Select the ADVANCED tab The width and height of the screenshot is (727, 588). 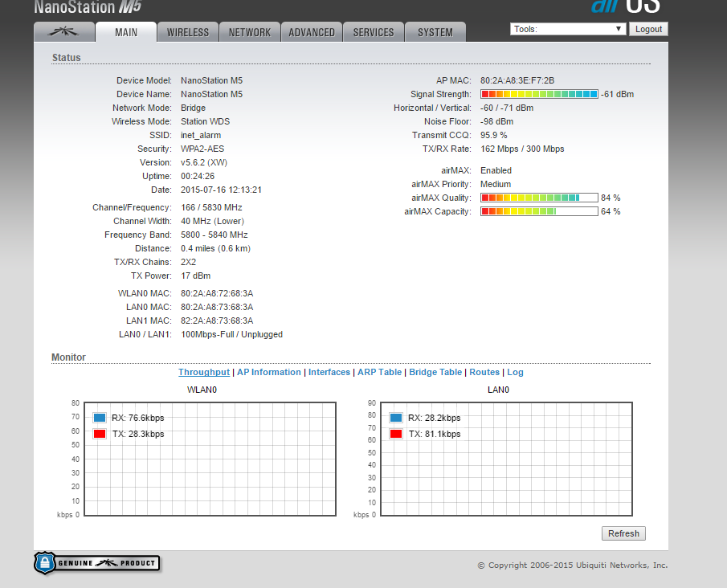(x=312, y=32)
